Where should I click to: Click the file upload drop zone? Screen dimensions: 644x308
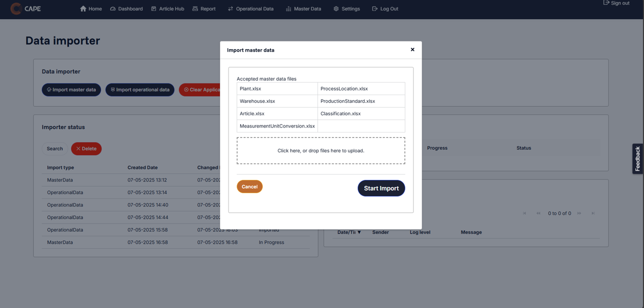[x=321, y=150]
